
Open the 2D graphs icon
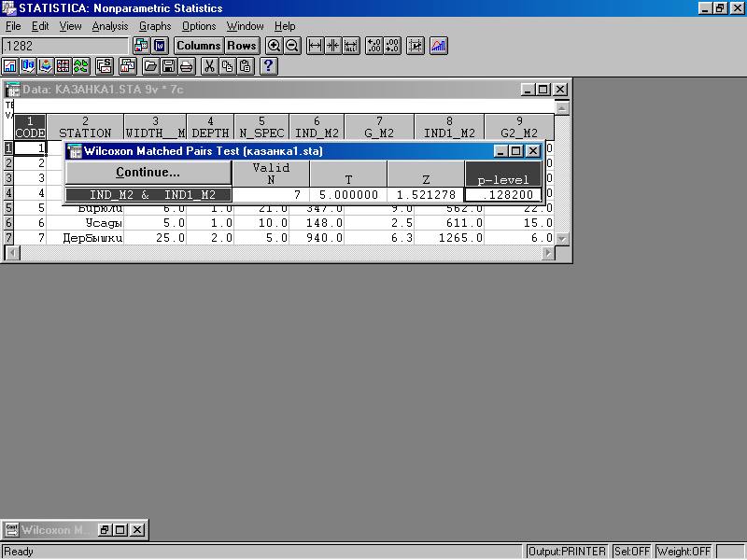10,65
